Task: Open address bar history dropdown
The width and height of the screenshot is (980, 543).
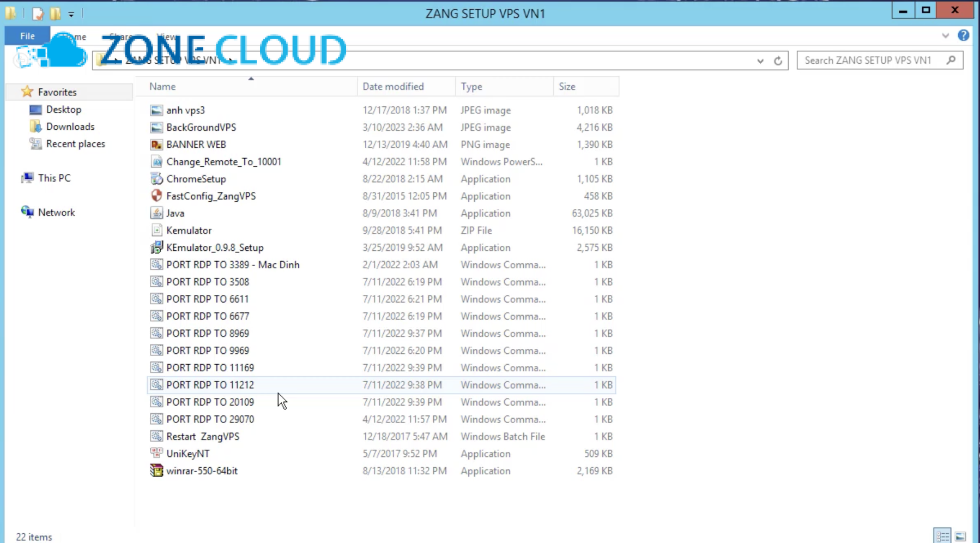Action: coord(760,61)
